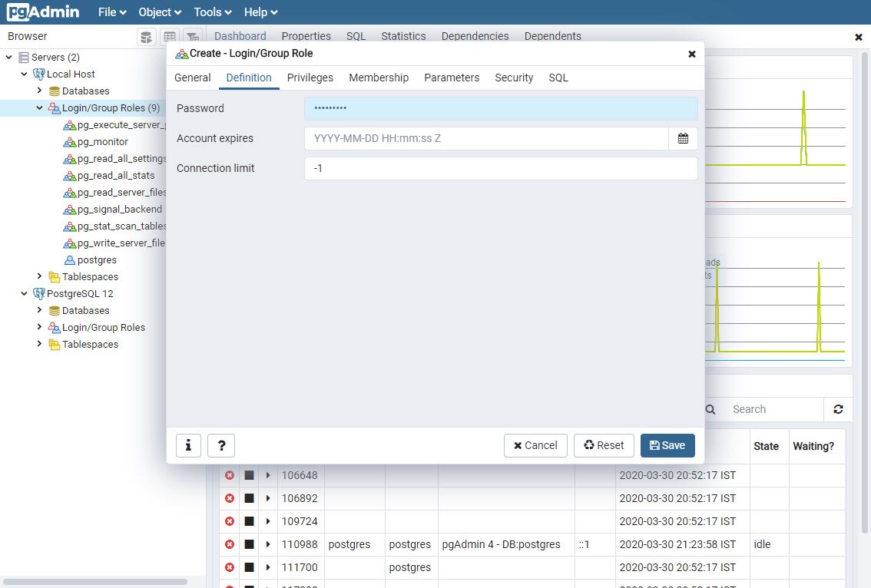Terminate session for PID 106648
The height and width of the screenshot is (588, 871).
tap(230, 475)
